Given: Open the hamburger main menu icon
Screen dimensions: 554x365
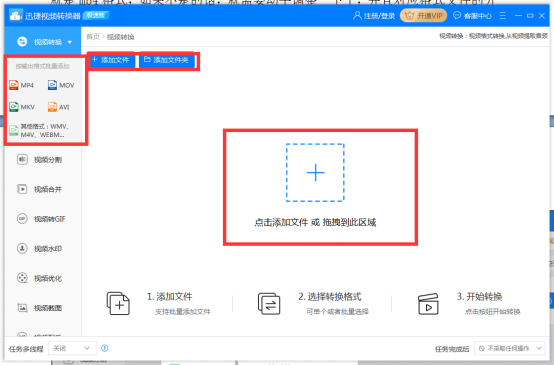Looking at the screenshot, I should click(x=502, y=16).
